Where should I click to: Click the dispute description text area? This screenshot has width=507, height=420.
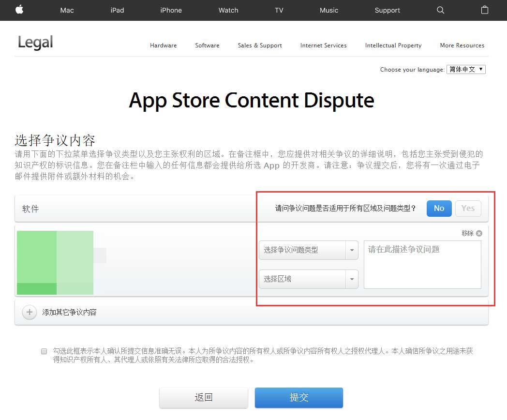[422, 265]
